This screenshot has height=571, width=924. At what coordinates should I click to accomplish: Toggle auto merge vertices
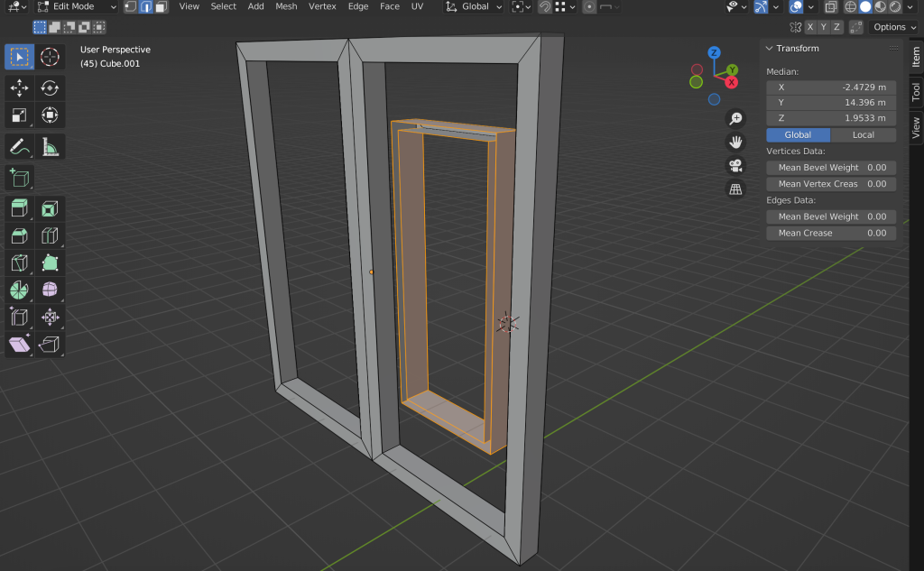[x=856, y=27]
